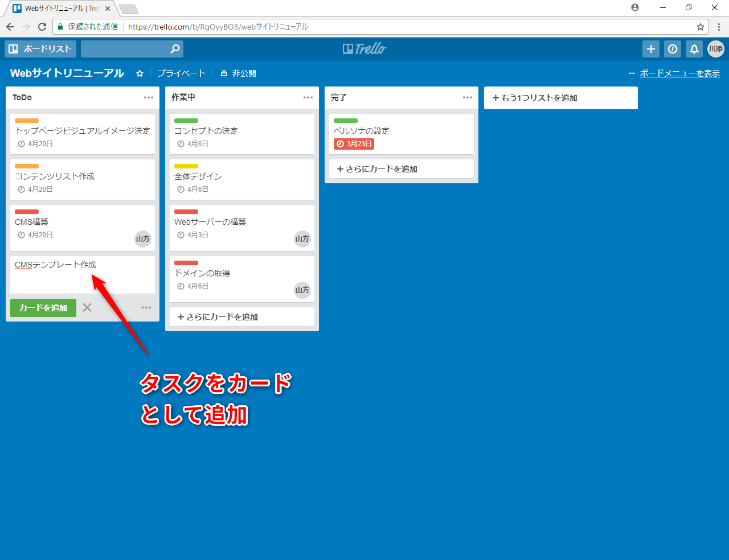
Task: Click the green カードを追加 button
Action: coord(43,308)
